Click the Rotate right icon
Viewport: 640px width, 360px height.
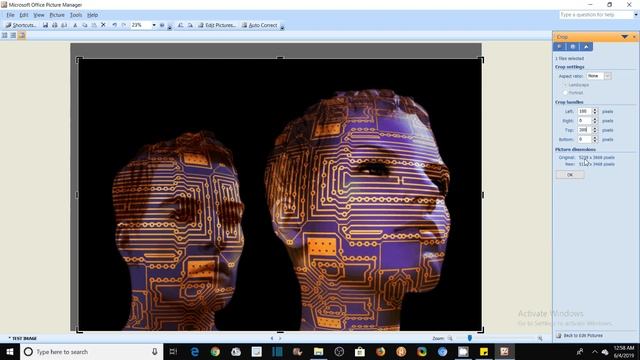[190, 25]
